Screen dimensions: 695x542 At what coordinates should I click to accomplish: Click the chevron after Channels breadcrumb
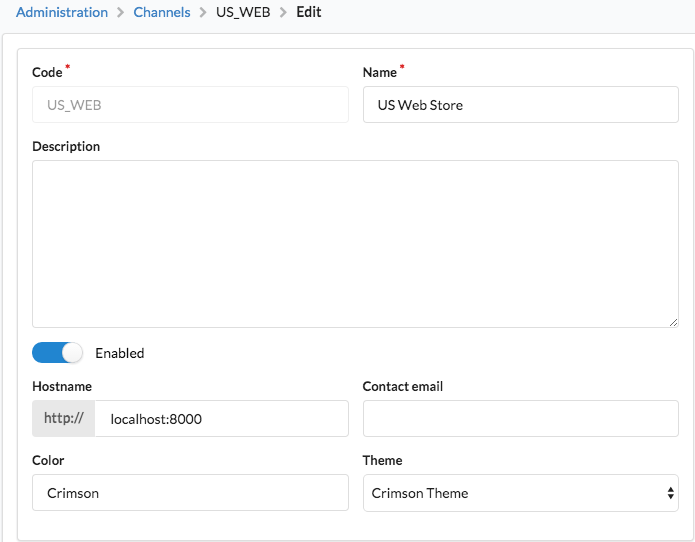(x=203, y=12)
